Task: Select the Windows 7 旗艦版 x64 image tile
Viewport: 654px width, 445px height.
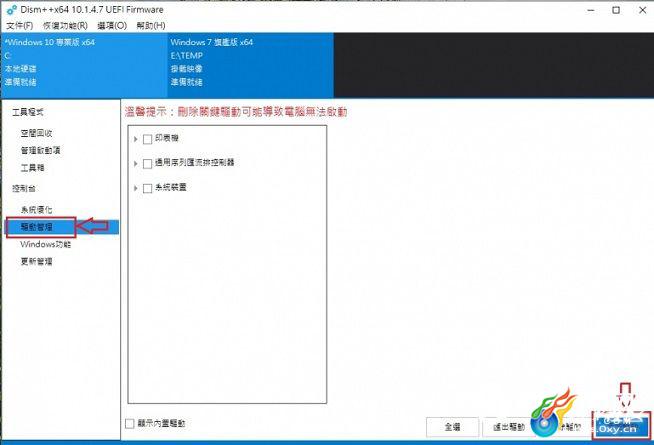Action: 250,65
